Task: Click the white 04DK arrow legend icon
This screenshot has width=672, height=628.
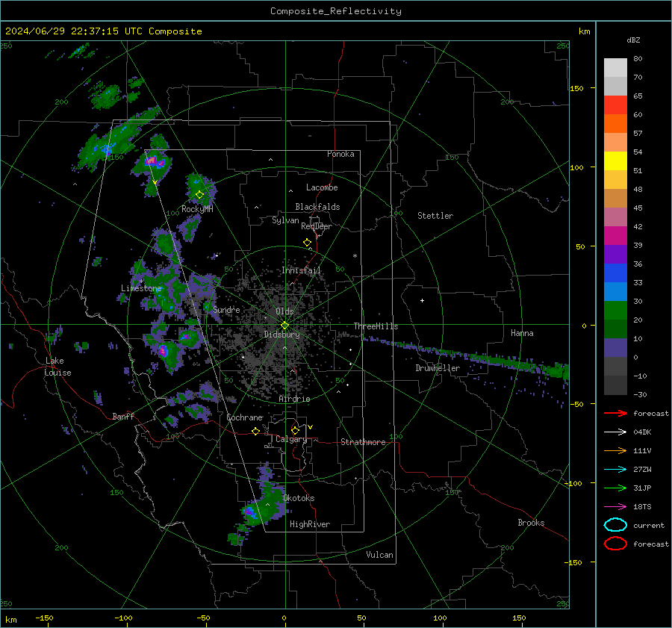Action: (615, 432)
